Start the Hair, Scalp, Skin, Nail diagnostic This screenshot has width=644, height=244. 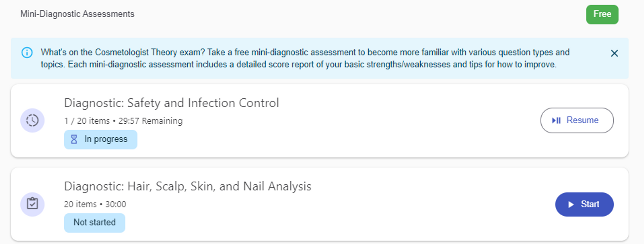click(x=584, y=204)
